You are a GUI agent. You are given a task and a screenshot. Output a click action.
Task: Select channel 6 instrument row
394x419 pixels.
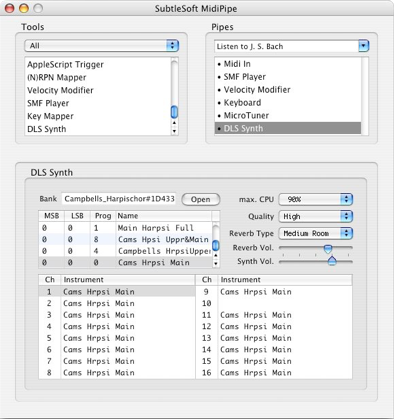(117, 350)
